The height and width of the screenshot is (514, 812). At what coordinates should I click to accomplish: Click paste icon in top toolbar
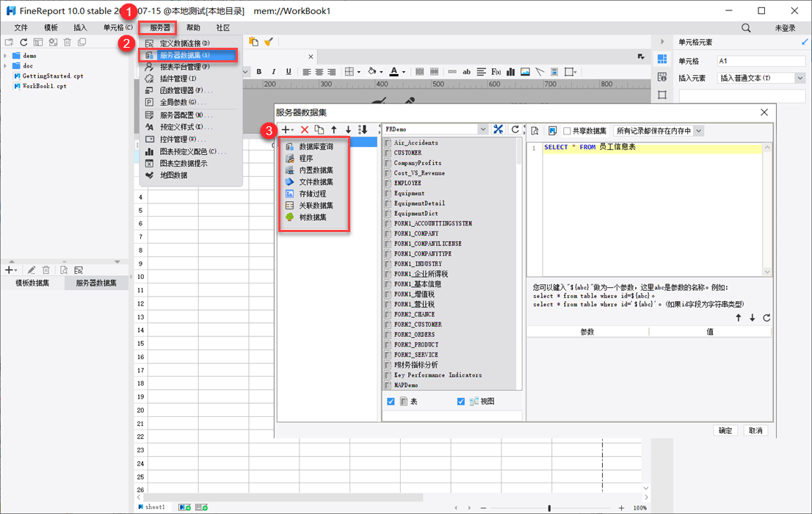click(x=253, y=41)
